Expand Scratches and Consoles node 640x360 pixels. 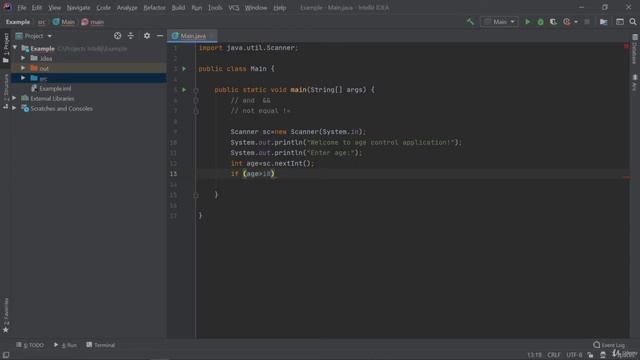tap(14, 109)
